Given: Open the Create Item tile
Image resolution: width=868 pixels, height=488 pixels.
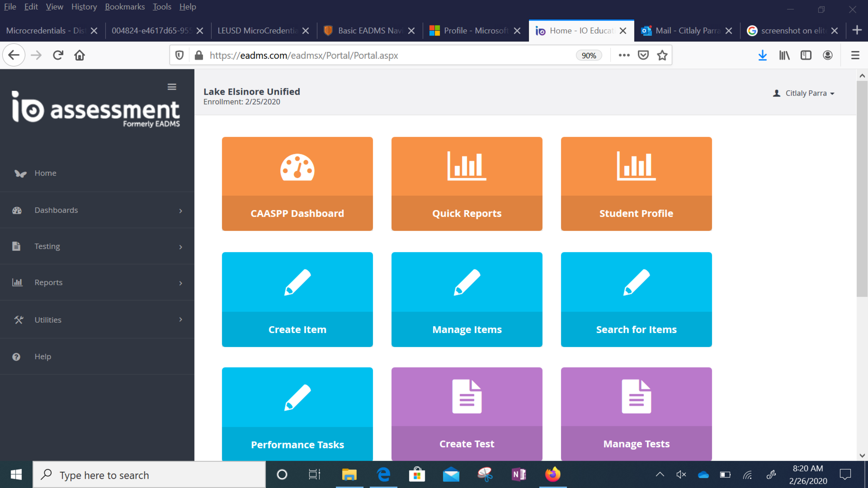Looking at the screenshot, I should 297,299.
